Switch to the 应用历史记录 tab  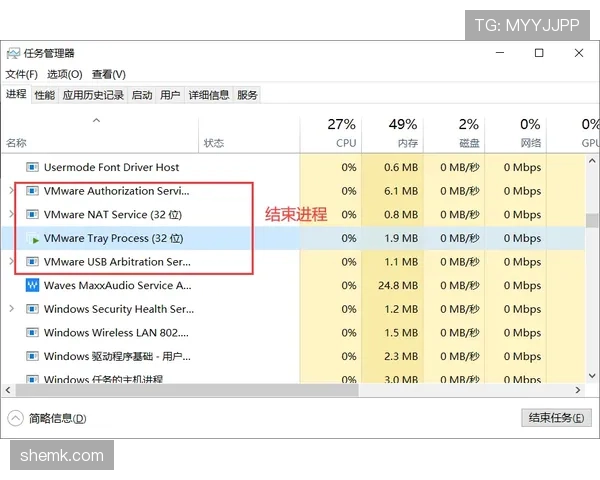93,95
